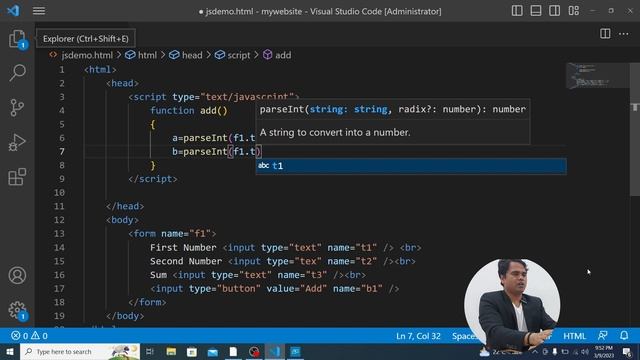Image resolution: width=640 pixels, height=360 pixels.
Task: Click the closing </script> tag line
Action: (x=153, y=179)
